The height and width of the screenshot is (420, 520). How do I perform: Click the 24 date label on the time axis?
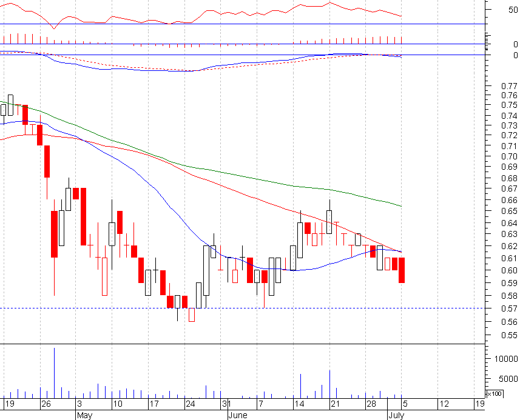191,404
